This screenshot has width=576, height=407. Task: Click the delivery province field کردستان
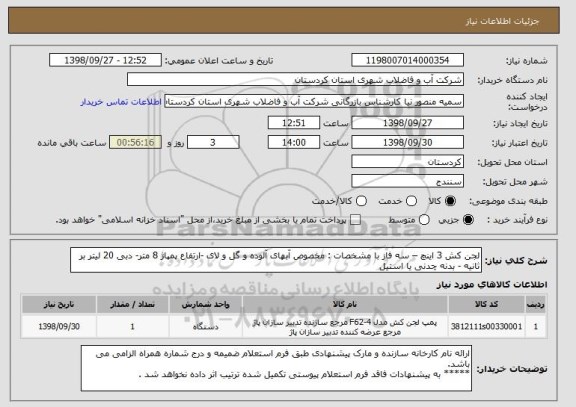[407, 162]
